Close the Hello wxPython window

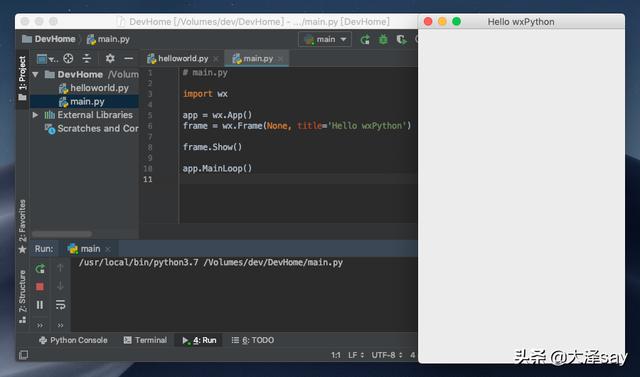[428, 21]
